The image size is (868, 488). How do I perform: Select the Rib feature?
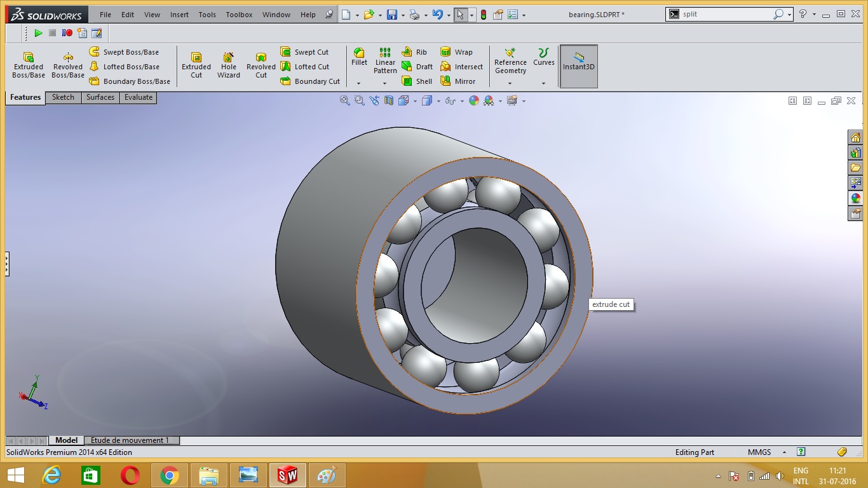tap(415, 52)
